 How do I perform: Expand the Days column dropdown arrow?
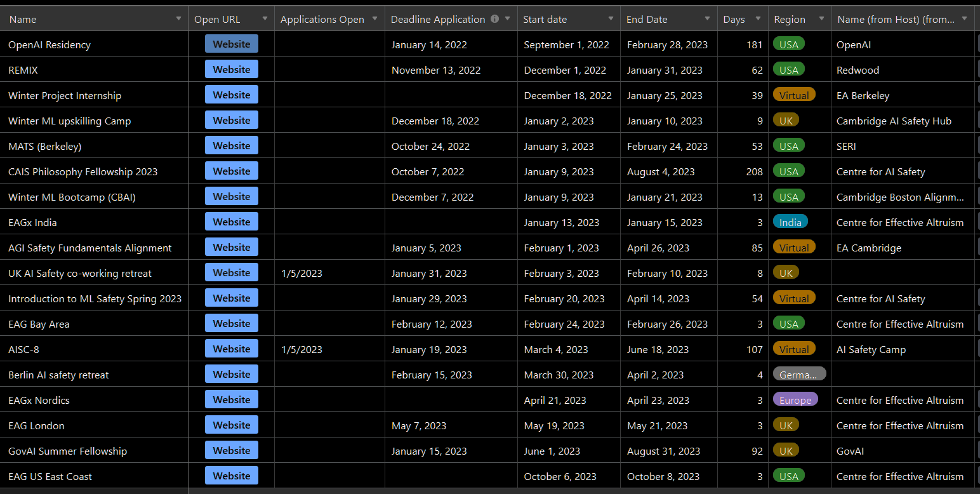tap(758, 19)
